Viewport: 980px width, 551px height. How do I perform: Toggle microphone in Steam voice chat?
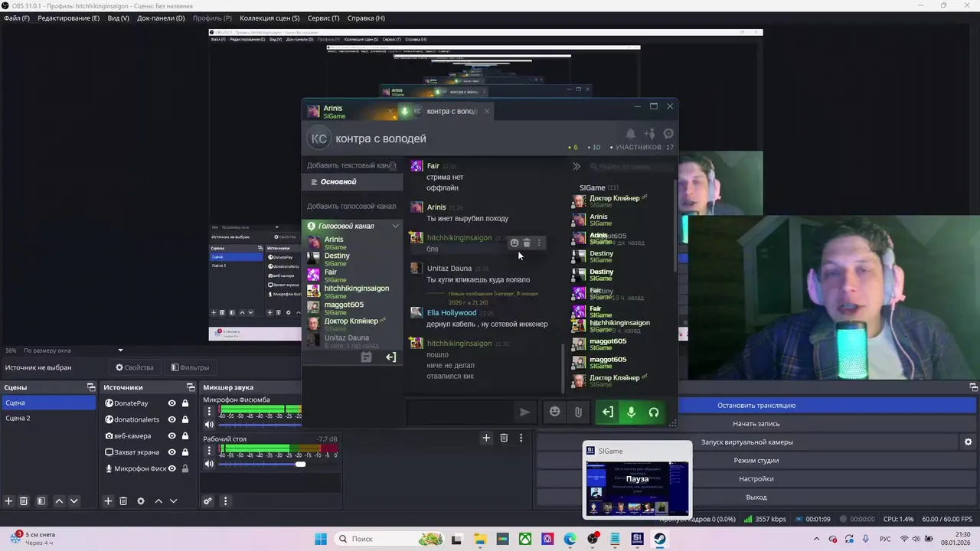click(x=631, y=412)
